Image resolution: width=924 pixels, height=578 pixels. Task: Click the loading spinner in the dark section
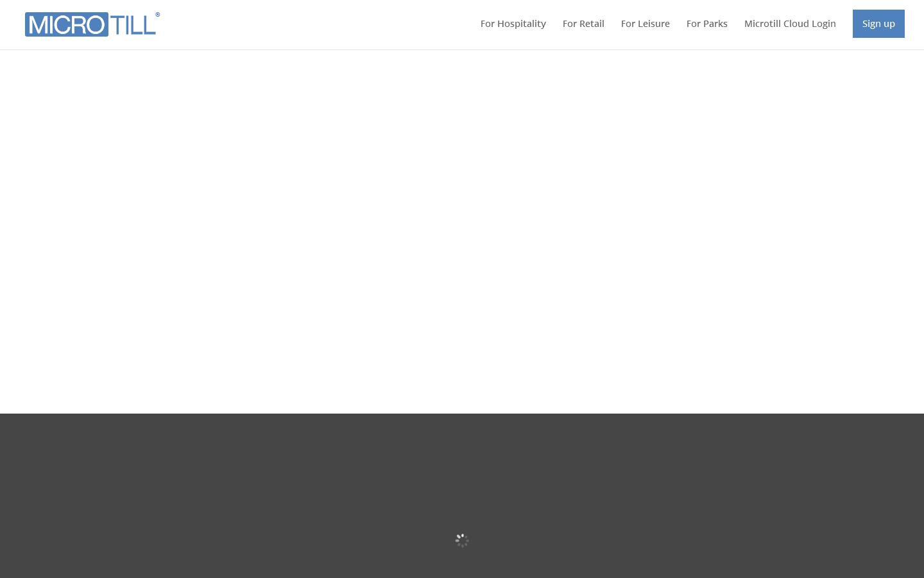pos(462,541)
